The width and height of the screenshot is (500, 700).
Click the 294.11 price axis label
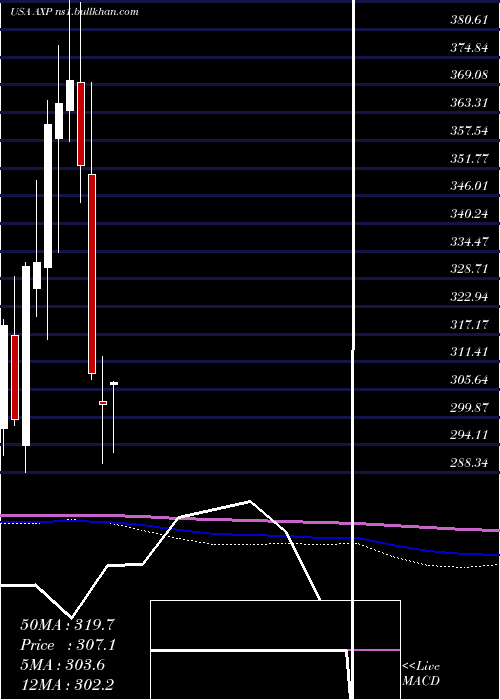click(469, 436)
